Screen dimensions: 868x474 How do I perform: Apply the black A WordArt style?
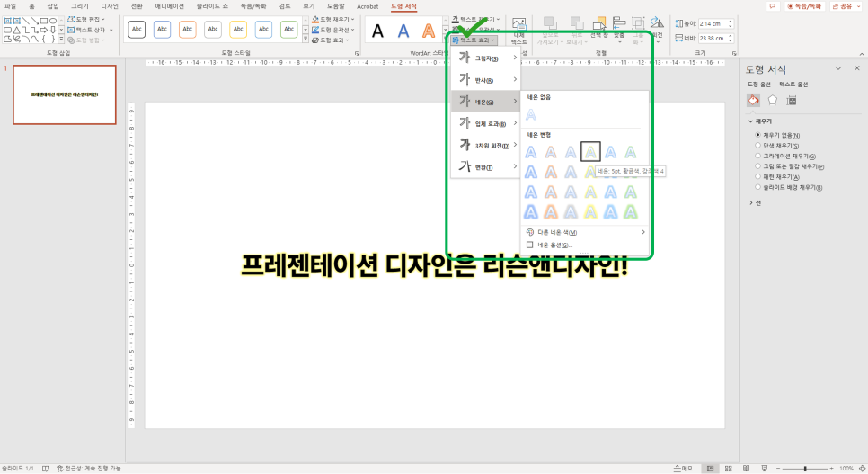pos(377,31)
